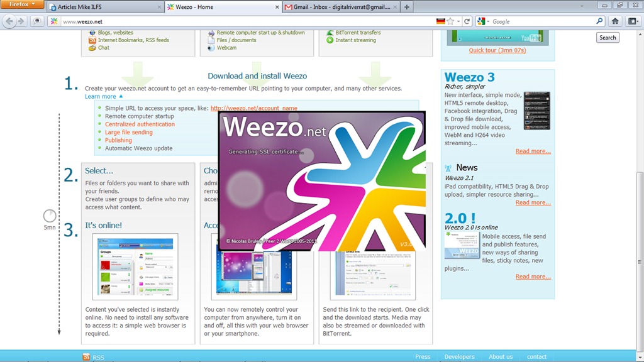644x362 pixels.
Task: Go forward with the browser forward arrow
Action: coord(21,21)
